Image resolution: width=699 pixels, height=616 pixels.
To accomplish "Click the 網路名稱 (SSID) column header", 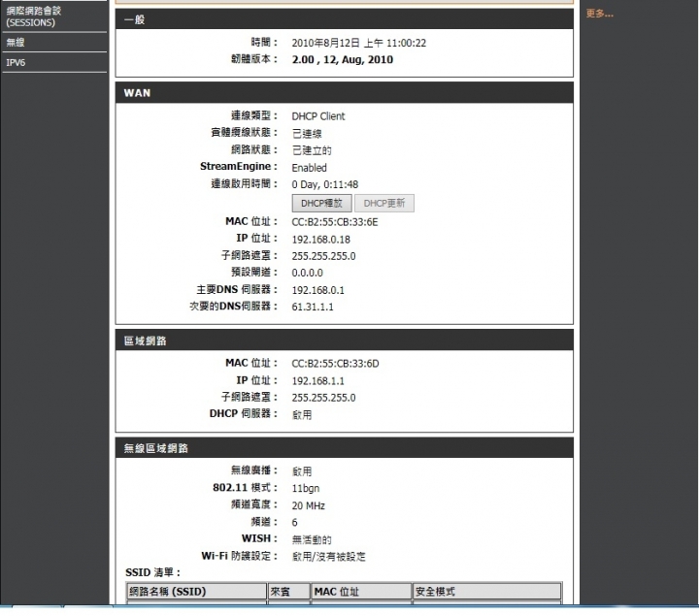I will pos(196,592).
